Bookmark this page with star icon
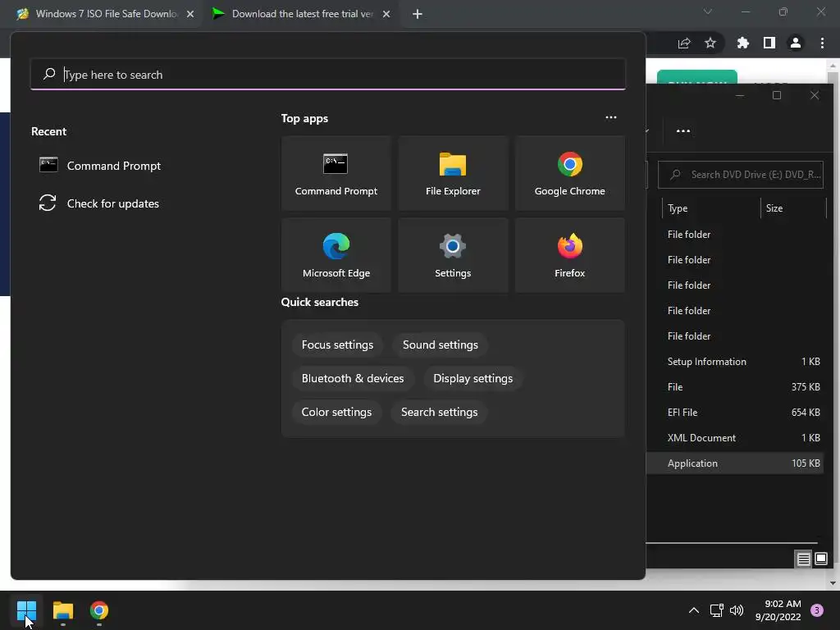This screenshot has height=630, width=840. coord(710,43)
